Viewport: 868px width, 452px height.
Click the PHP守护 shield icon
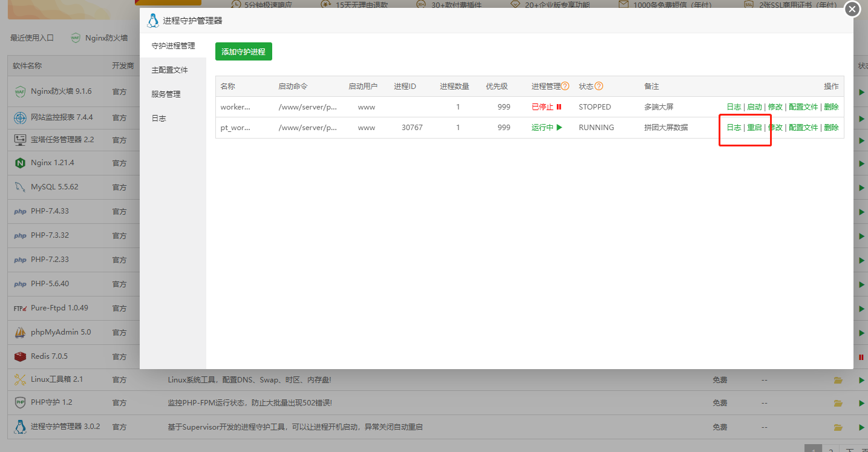click(20, 402)
